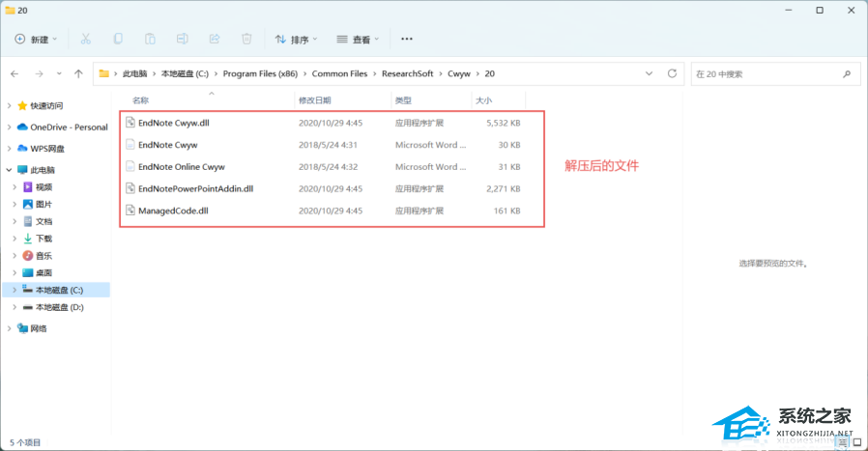Select Common Files breadcrumb
This screenshot has width=868, height=451.
[x=339, y=73]
